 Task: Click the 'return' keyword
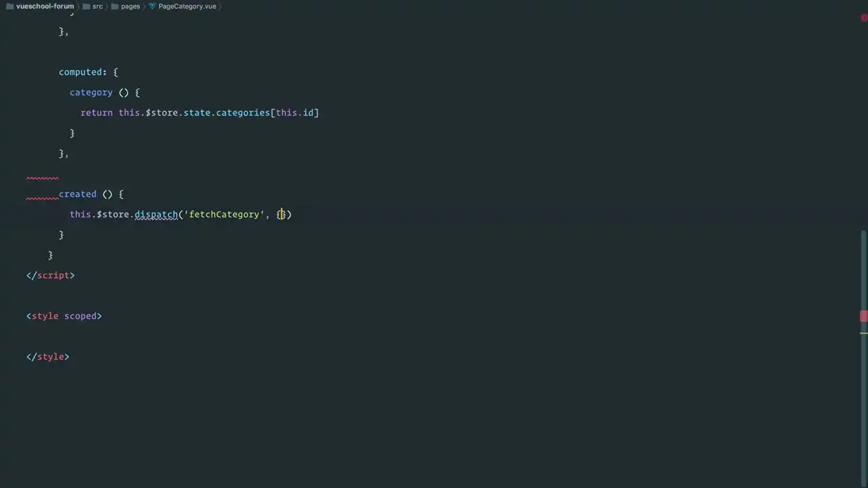[96, 113]
